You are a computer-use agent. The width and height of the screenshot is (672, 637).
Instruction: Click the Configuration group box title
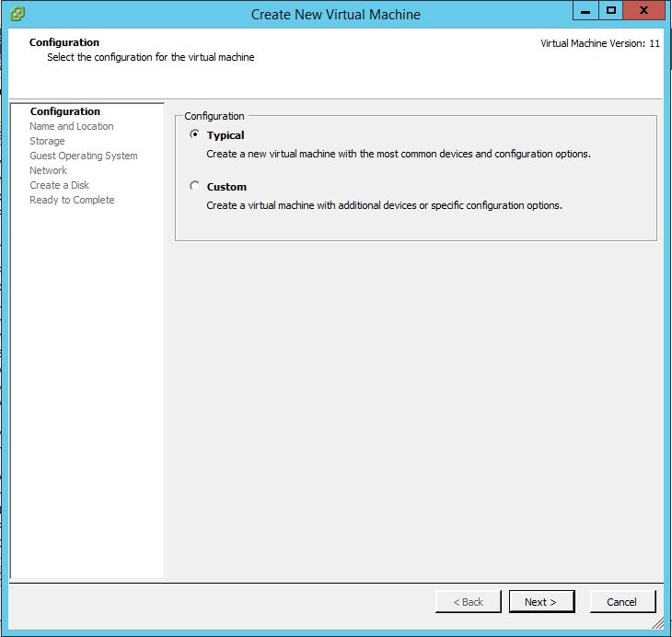click(x=214, y=116)
